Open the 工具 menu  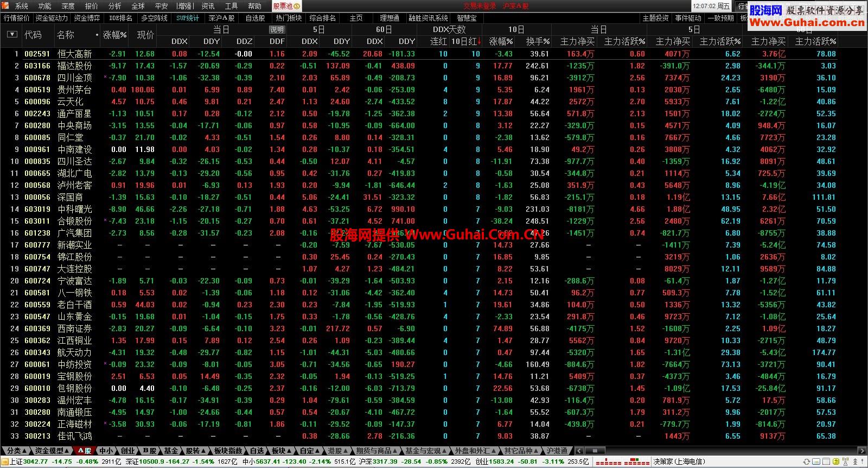(x=231, y=6)
